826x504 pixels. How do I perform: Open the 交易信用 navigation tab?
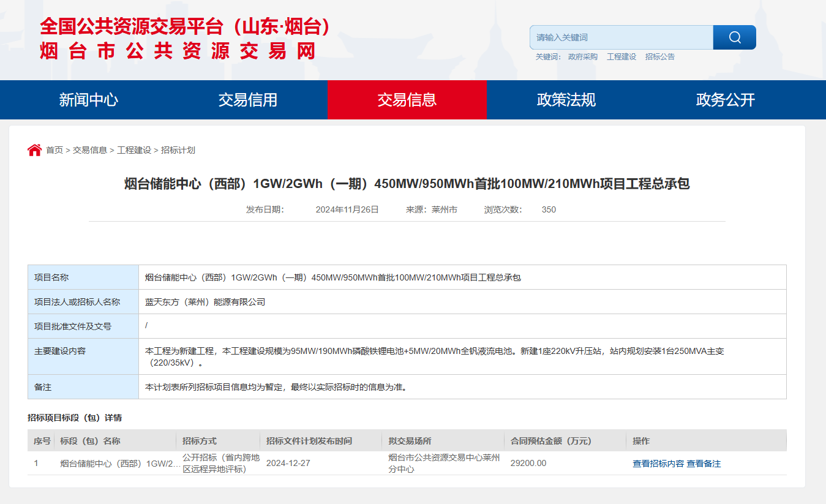tap(248, 100)
